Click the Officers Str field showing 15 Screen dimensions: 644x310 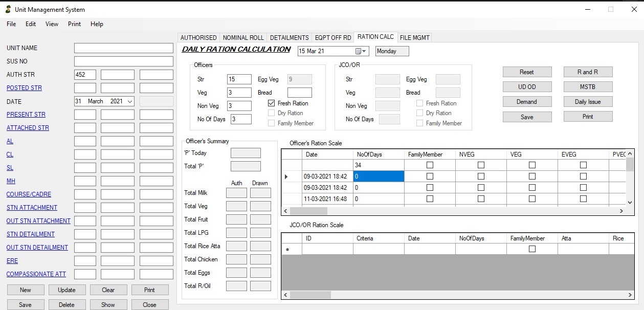[239, 79]
